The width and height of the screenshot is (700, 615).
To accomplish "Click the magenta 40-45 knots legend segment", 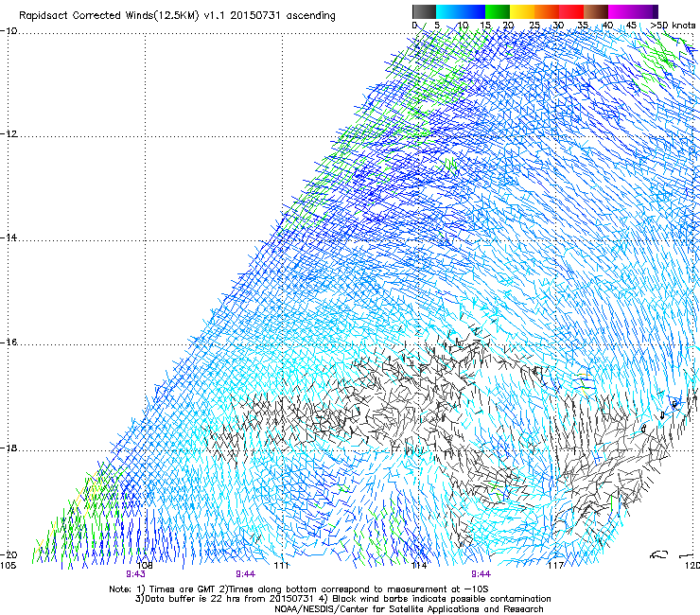I will [x=621, y=11].
